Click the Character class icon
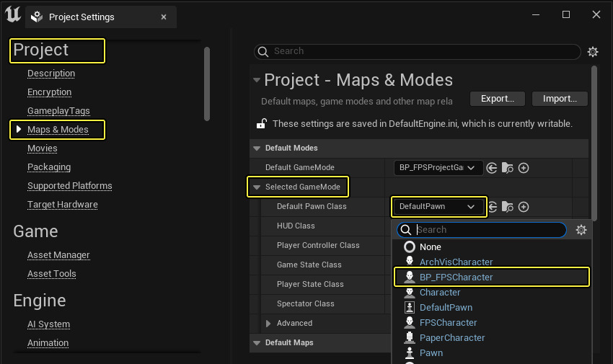Viewport: 613px width, 364px height. (410, 293)
